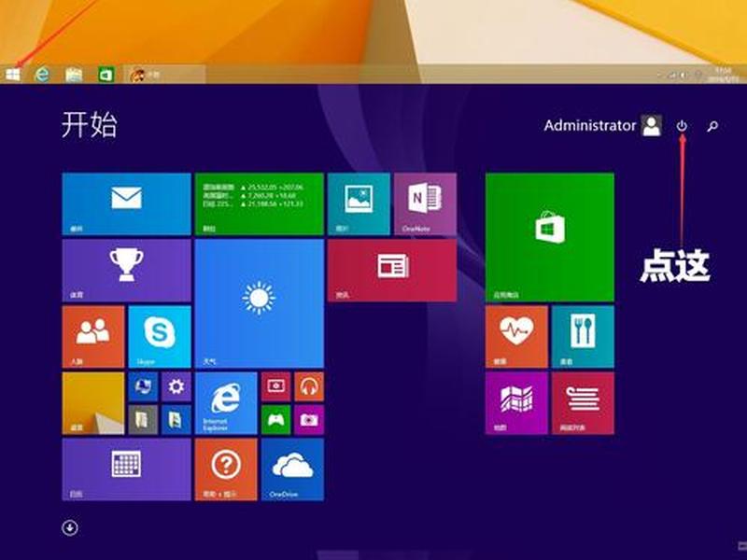
Task: Open the Administrator account menu
Action: click(602, 126)
